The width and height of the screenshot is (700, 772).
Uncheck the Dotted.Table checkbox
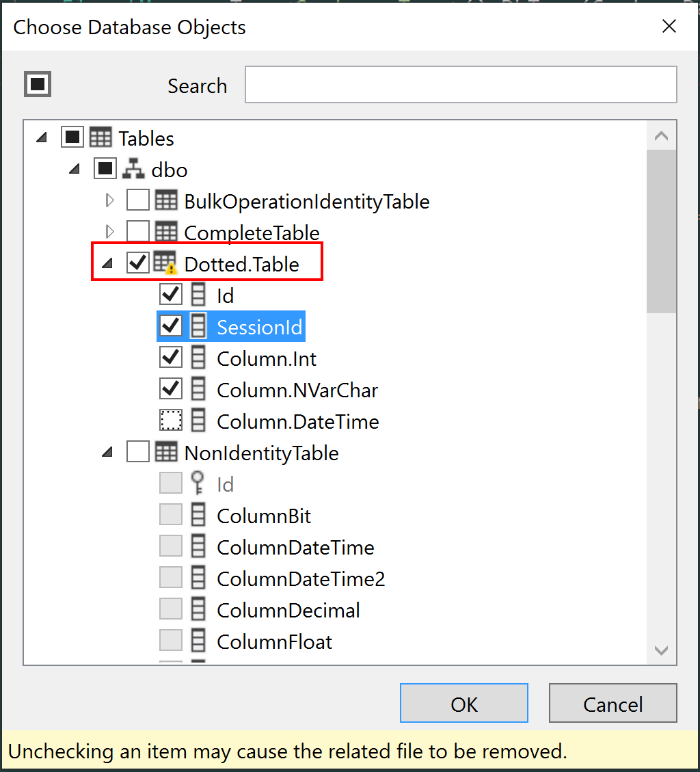tap(137, 263)
